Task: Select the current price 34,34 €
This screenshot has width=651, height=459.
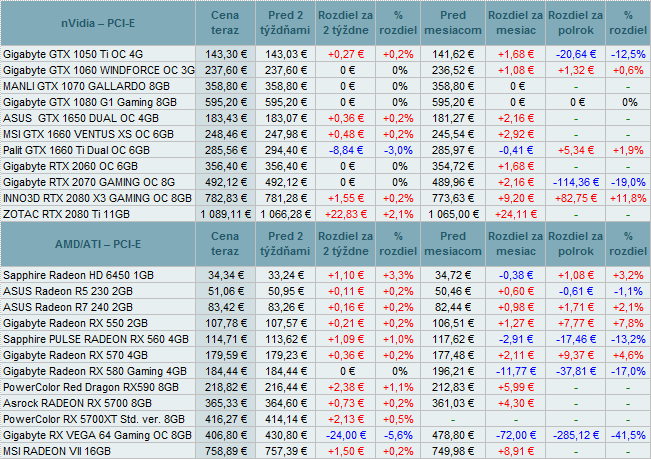Action: [225, 275]
